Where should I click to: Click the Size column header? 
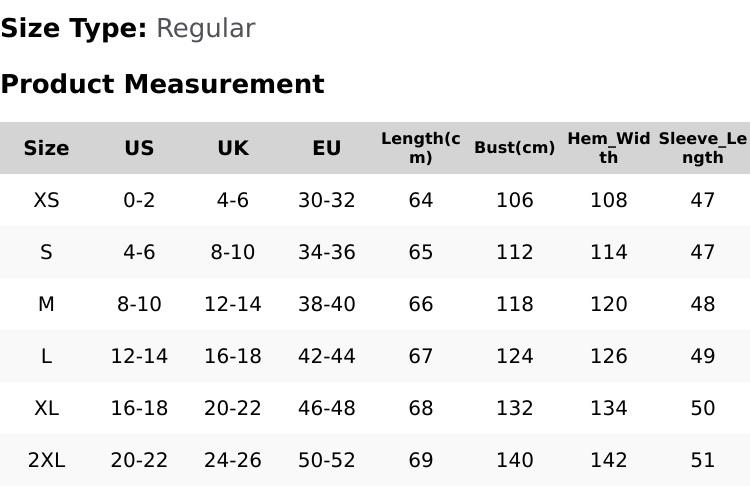click(46, 148)
